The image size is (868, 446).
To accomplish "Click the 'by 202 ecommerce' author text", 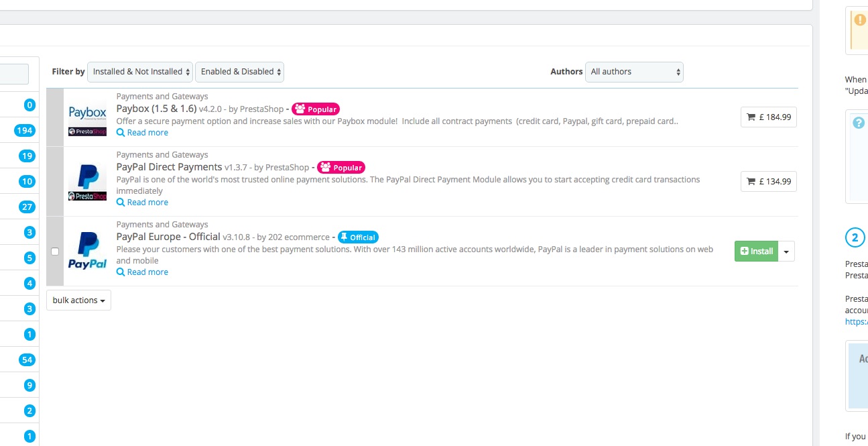I will pyautogui.click(x=294, y=237).
